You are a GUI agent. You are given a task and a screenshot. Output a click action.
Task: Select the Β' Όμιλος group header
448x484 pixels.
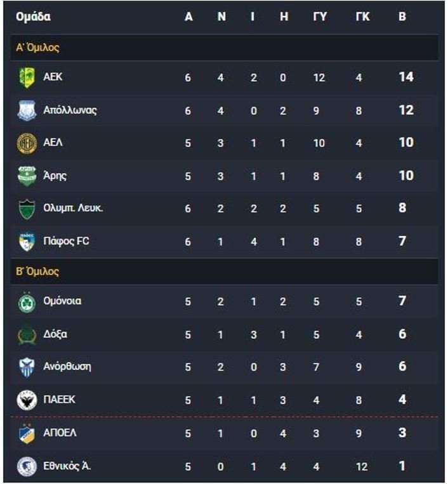click(225, 271)
